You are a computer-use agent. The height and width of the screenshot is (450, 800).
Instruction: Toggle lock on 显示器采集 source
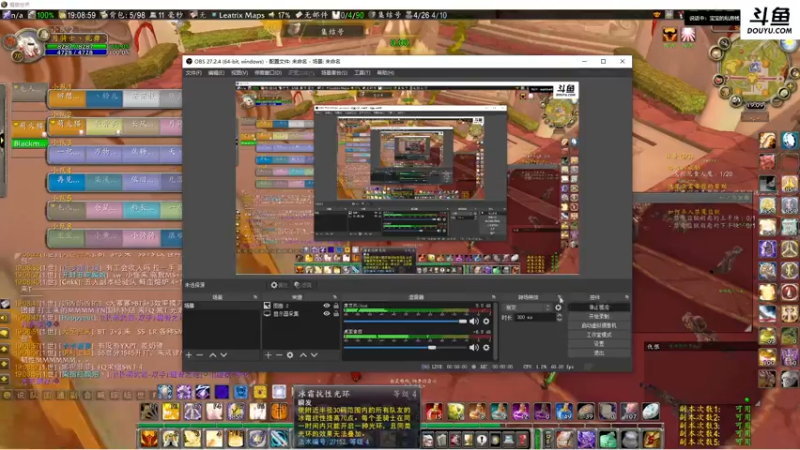point(336,314)
